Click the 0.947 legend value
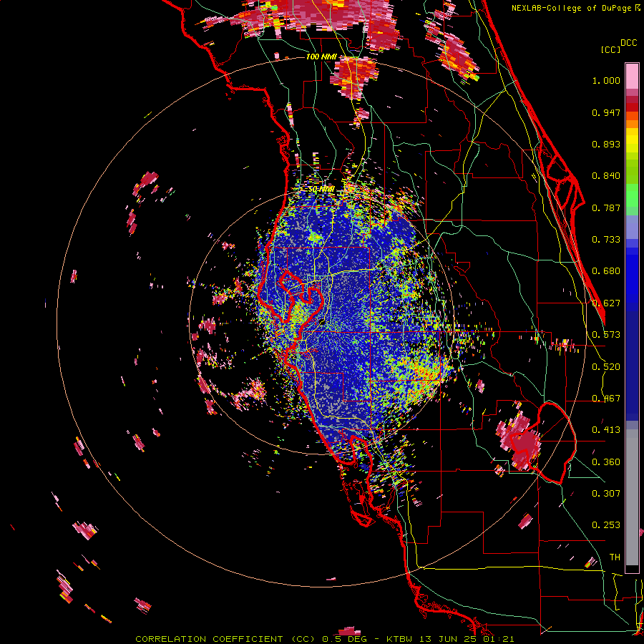644x644 pixels. click(606, 112)
